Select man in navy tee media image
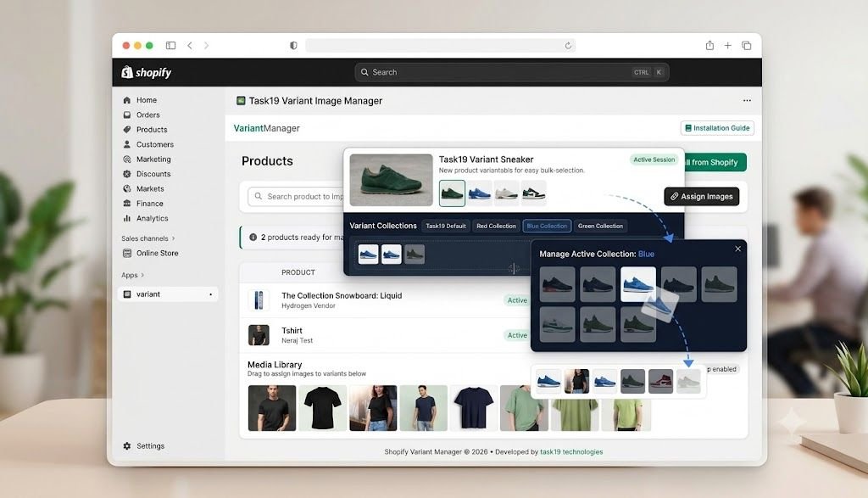Screen dimensions: 868x498 click(424, 408)
